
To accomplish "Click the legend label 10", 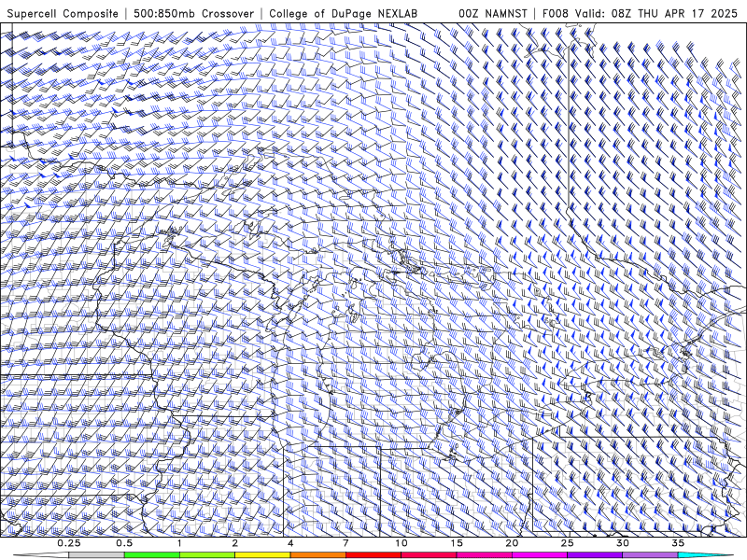I will pyautogui.click(x=402, y=543).
